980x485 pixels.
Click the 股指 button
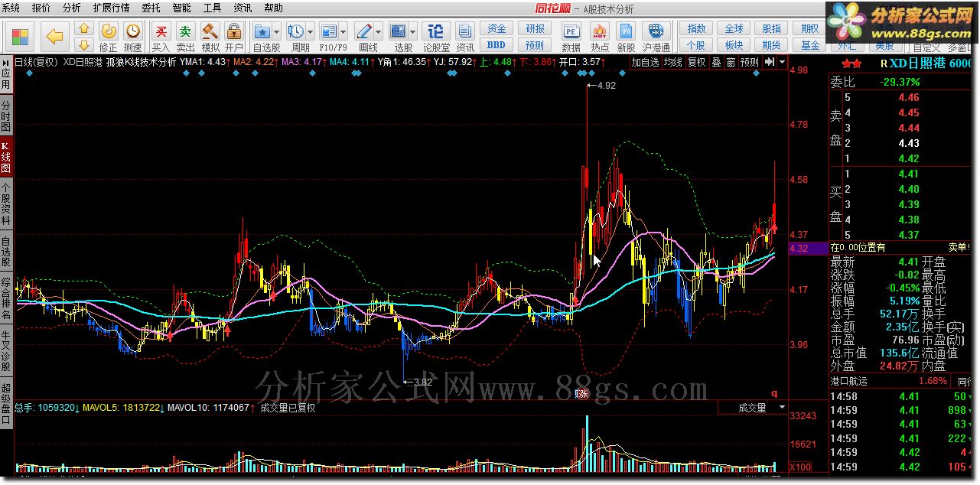[x=773, y=28]
